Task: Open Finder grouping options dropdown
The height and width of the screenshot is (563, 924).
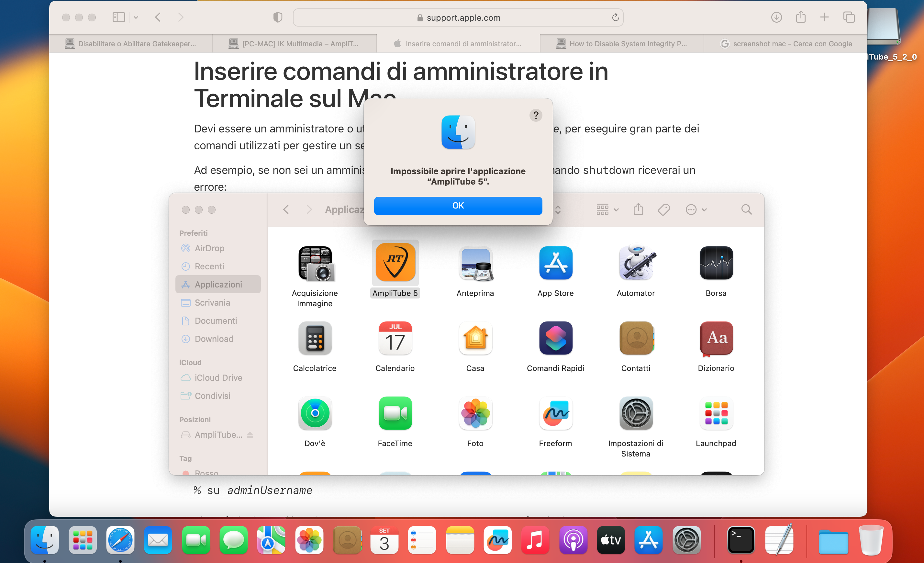Action: [607, 209]
